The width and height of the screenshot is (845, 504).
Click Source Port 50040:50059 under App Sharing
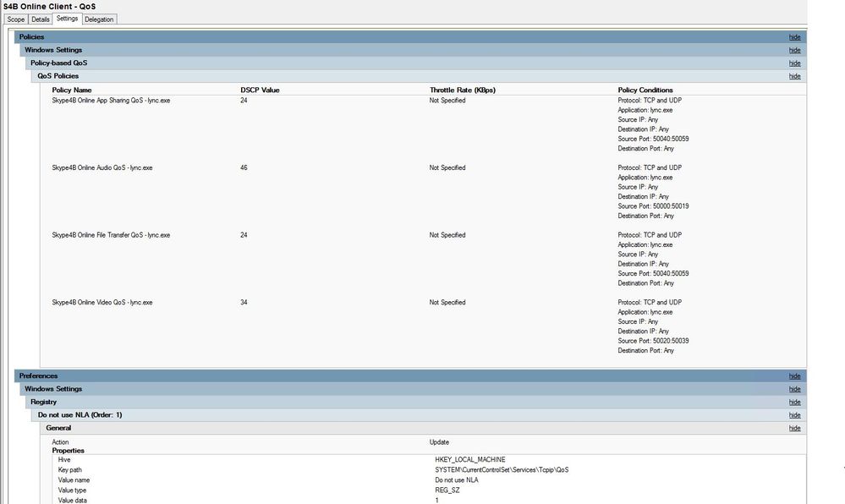click(653, 139)
